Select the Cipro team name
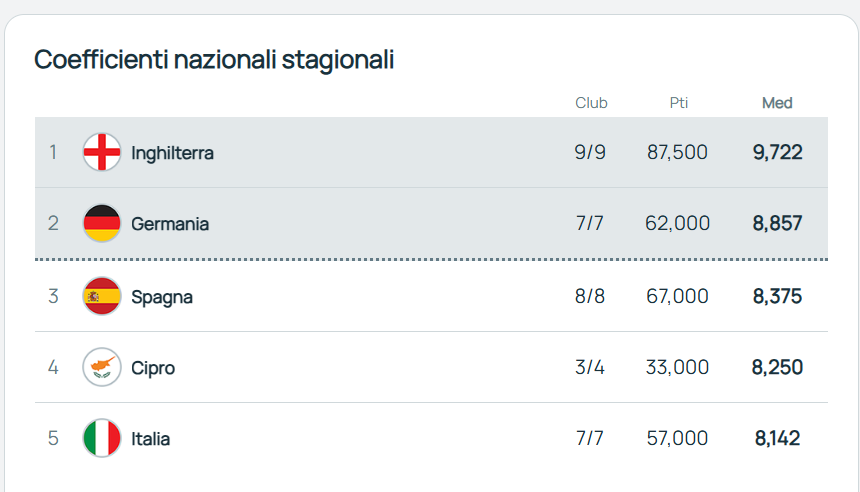The image size is (860, 492). (153, 368)
